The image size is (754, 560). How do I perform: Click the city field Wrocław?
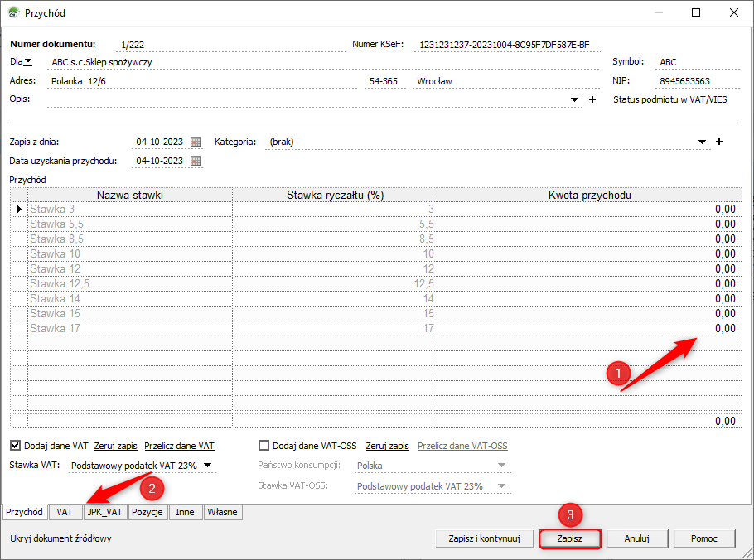506,81
